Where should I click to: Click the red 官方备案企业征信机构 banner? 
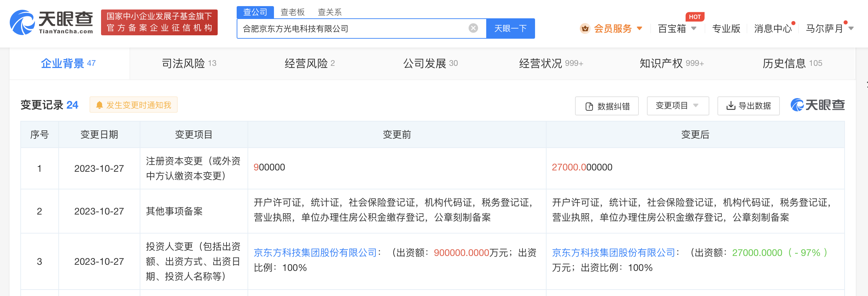click(159, 22)
